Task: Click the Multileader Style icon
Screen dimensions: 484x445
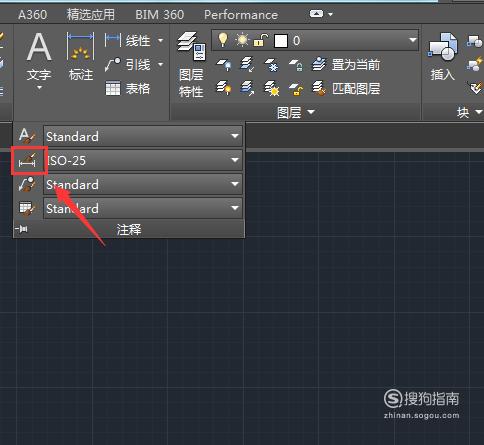Action: click(27, 184)
